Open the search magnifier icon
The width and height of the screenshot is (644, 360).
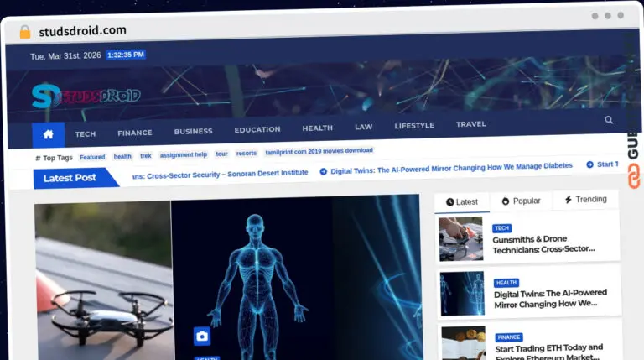[x=609, y=120]
